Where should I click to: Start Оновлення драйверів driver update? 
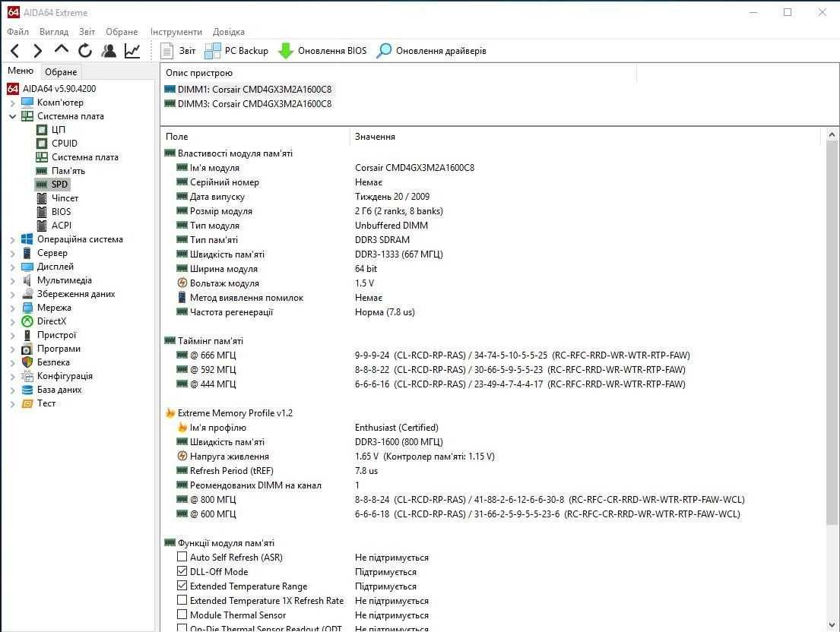[431, 51]
